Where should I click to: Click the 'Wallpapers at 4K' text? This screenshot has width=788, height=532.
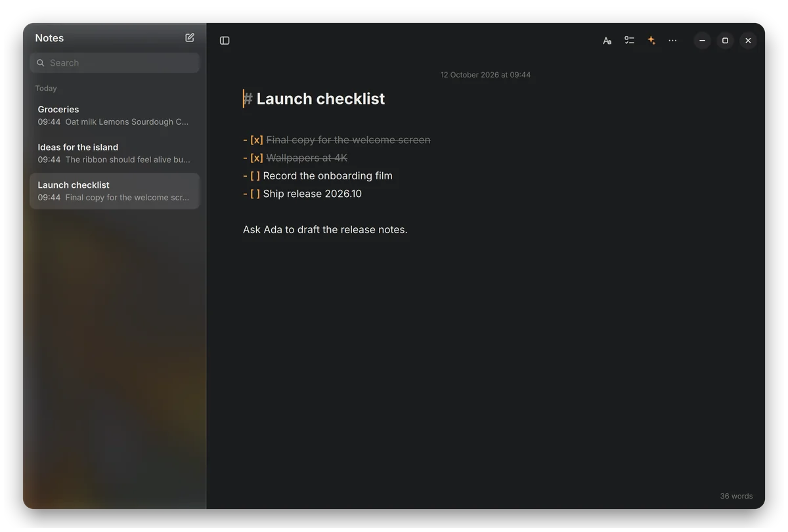(x=307, y=158)
